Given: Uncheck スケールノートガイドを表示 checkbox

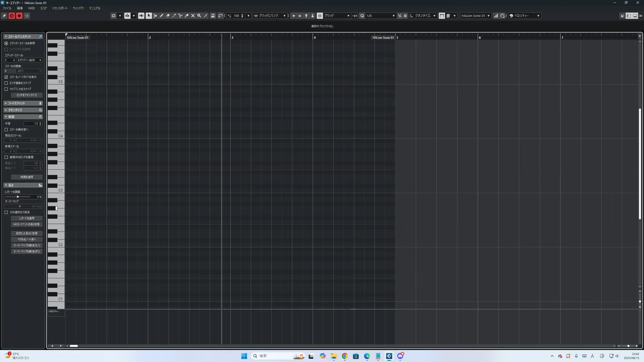Looking at the screenshot, I should (6, 77).
